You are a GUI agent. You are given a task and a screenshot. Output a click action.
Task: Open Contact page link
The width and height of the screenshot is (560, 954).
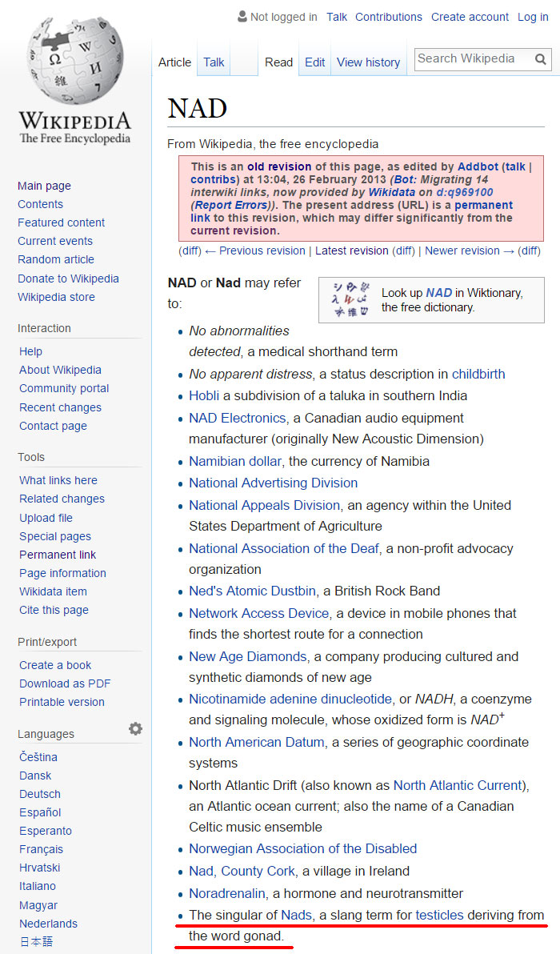(x=53, y=425)
